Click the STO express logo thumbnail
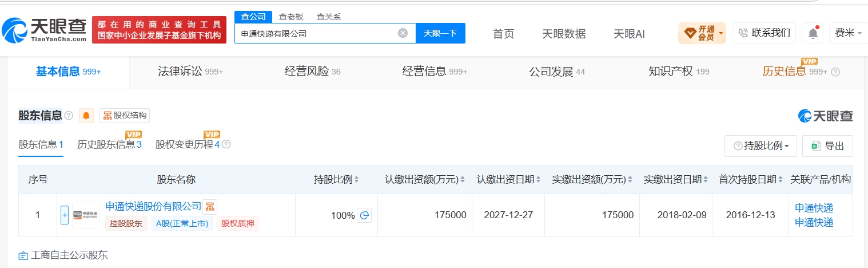This screenshot has height=268, width=868. click(85, 215)
